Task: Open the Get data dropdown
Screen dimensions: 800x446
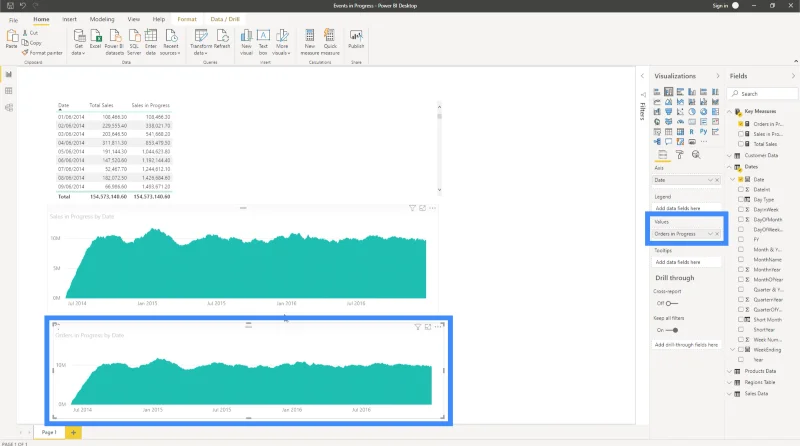Action: [79, 42]
